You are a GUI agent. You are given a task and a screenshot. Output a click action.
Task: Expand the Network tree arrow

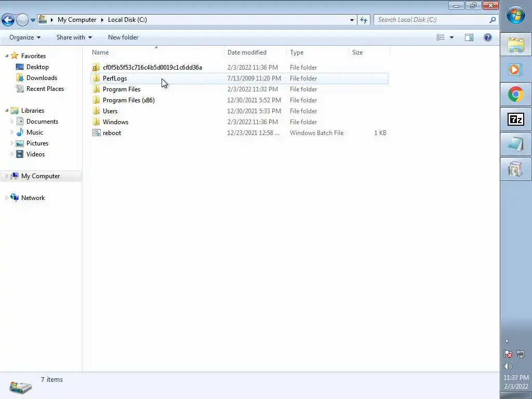pyautogui.click(x=7, y=197)
